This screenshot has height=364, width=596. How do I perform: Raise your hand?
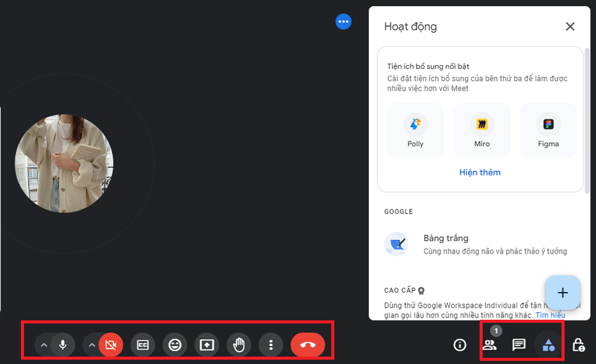(239, 345)
